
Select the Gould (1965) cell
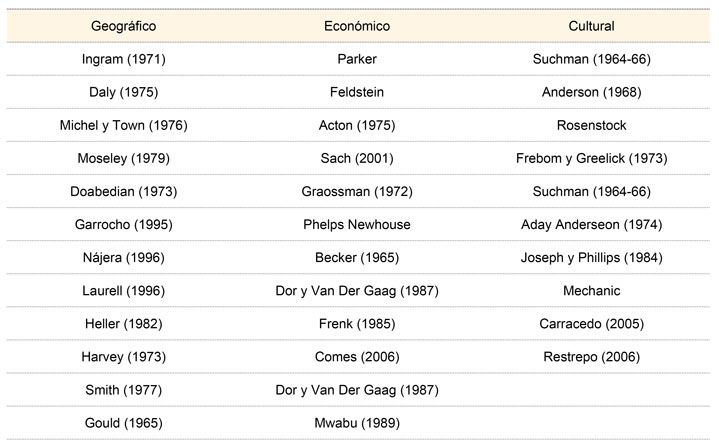coord(123,422)
